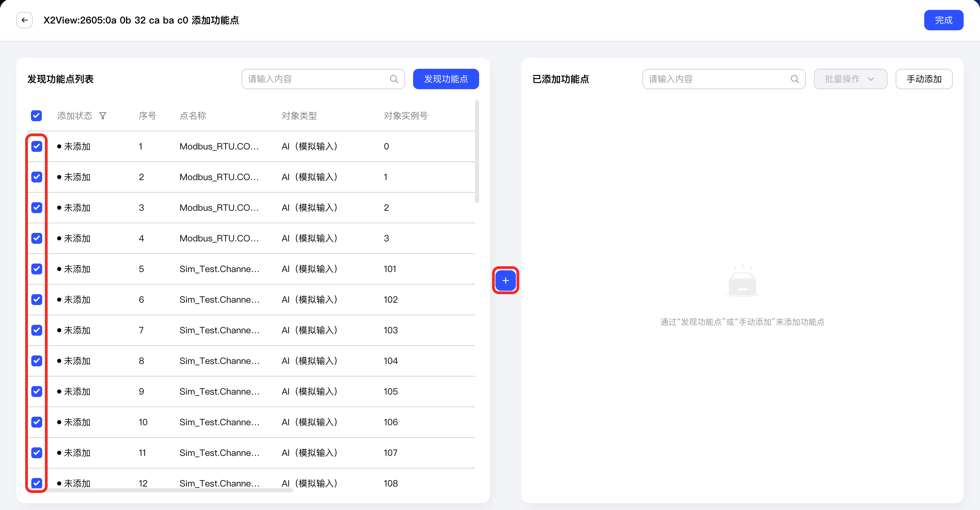Click the 发现功能点 button
The height and width of the screenshot is (510, 980).
[x=446, y=79]
